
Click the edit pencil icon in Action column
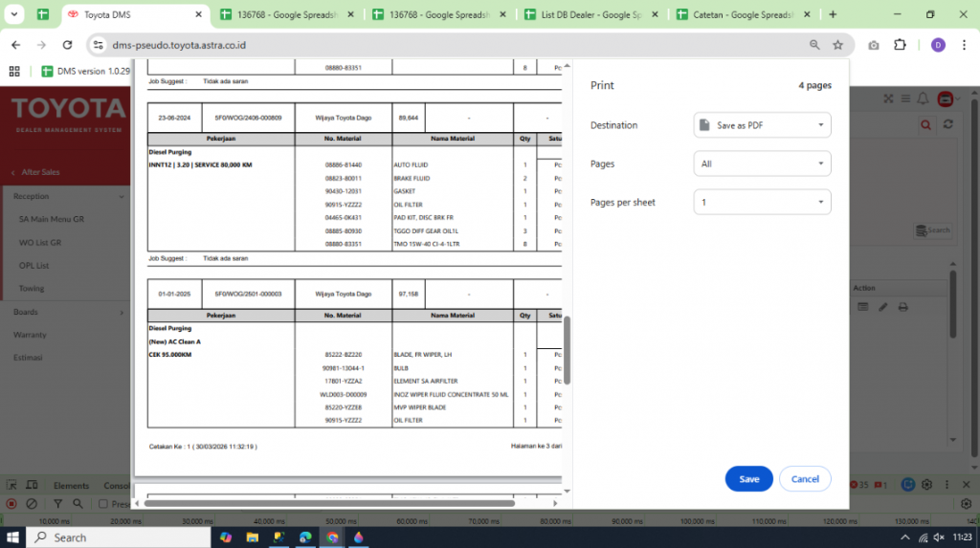882,307
